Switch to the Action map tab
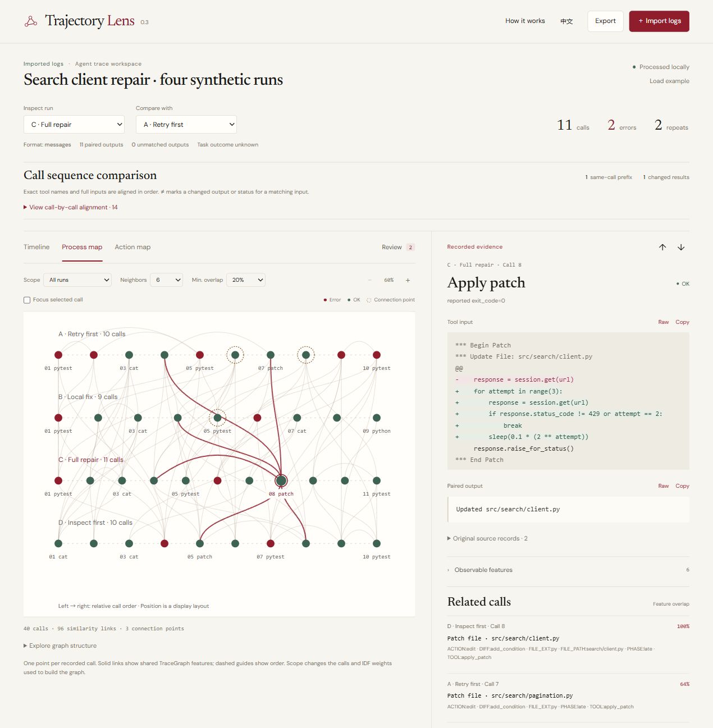The width and height of the screenshot is (713, 728). (x=132, y=247)
